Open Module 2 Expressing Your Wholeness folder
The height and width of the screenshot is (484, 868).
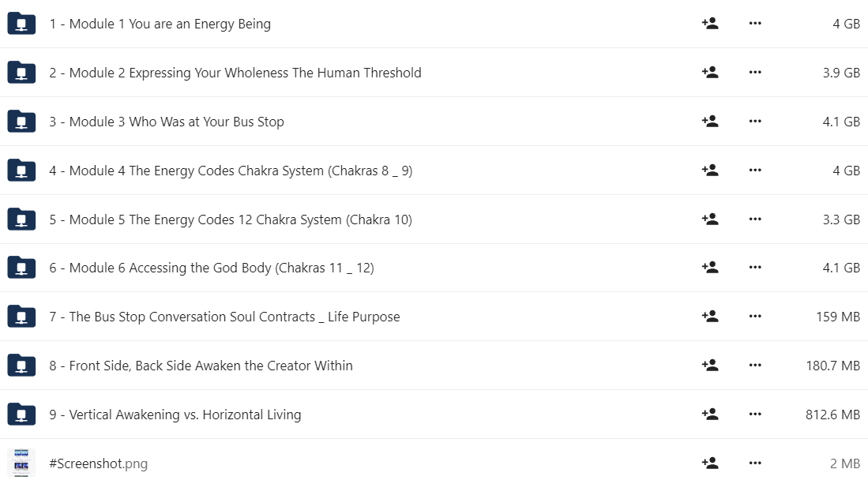pyautogui.click(x=235, y=73)
